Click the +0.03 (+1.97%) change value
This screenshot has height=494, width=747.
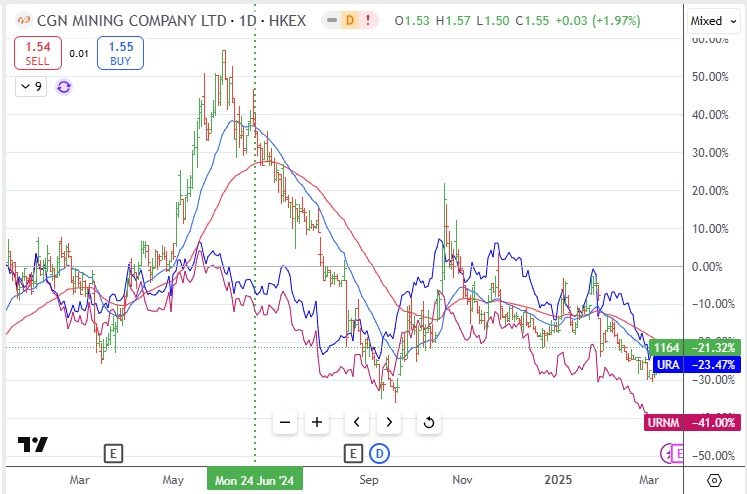click(597, 21)
